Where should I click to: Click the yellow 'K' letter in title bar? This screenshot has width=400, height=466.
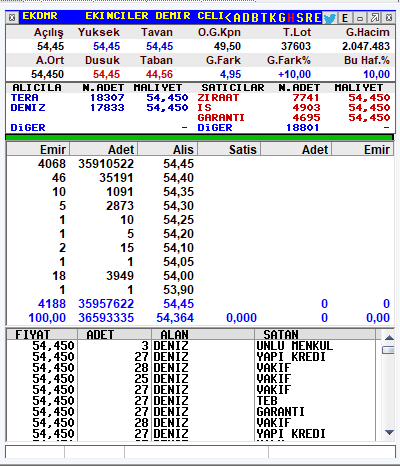pos(273,17)
